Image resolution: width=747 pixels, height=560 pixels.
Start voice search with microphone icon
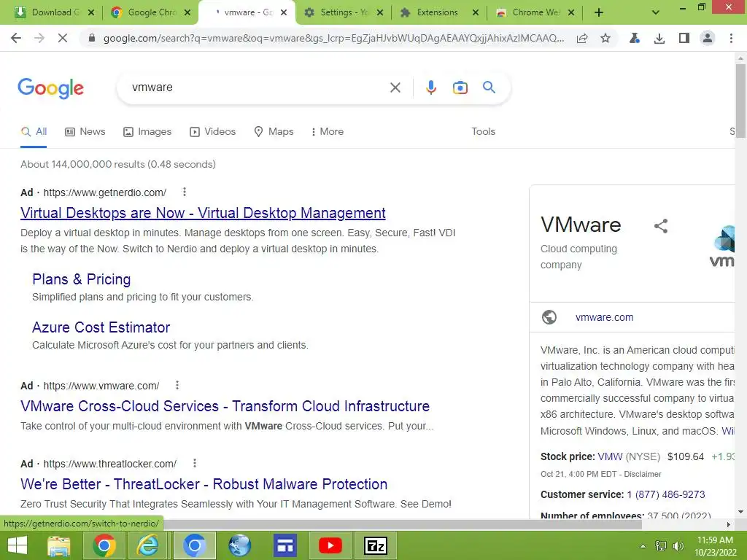pos(431,87)
